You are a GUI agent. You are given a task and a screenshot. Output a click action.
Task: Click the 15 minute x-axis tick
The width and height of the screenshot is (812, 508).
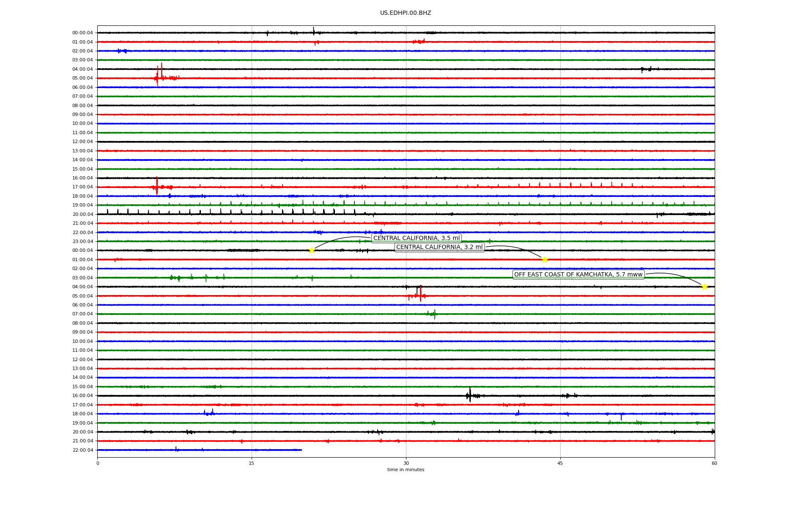252,463
